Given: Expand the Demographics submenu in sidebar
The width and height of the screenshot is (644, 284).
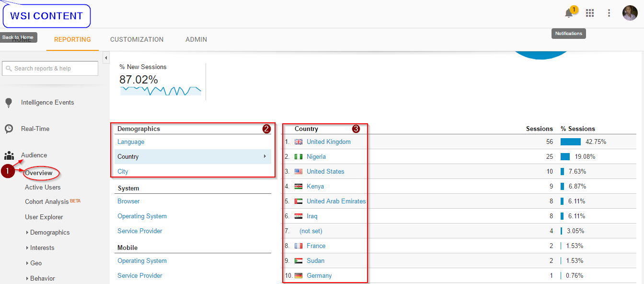Looking at the screenshot, I should (x=49, y=233).
